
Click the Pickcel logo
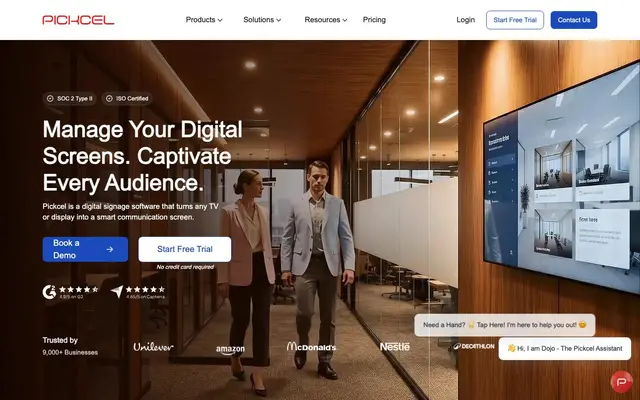[x=78, y=20]
